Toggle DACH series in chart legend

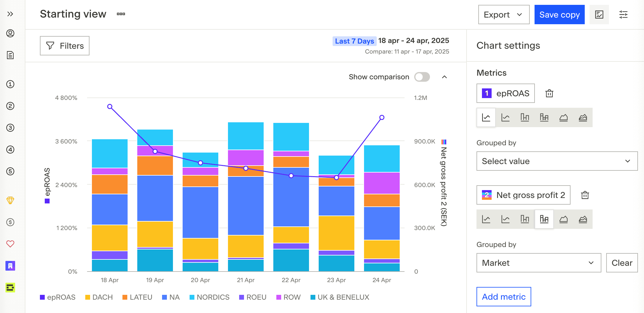(99, 297)
